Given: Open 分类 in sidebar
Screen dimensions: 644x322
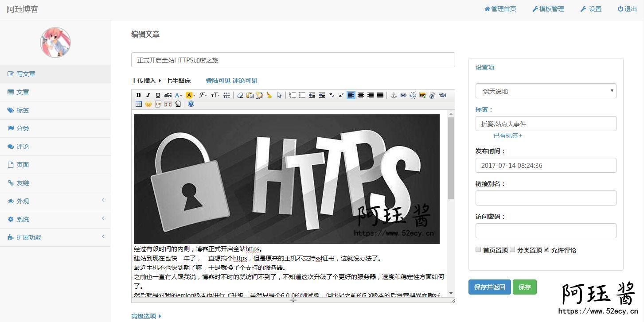Looking at the screenshot, I should (55, 128).
